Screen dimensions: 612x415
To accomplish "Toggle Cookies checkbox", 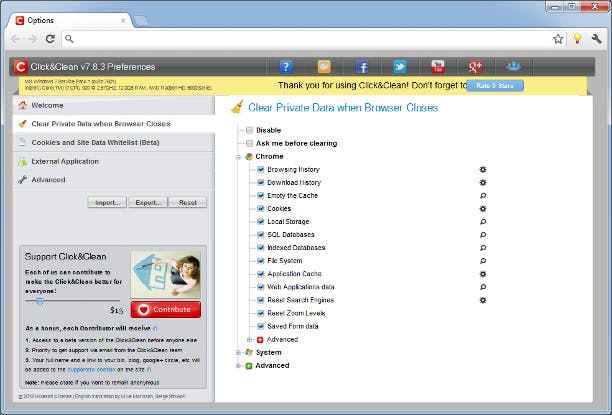I will tap(261, 208).
